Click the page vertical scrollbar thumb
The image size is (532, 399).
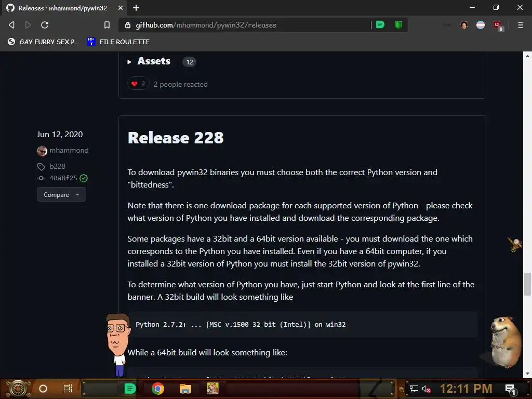pyautogui.click(x=527, y=284)
